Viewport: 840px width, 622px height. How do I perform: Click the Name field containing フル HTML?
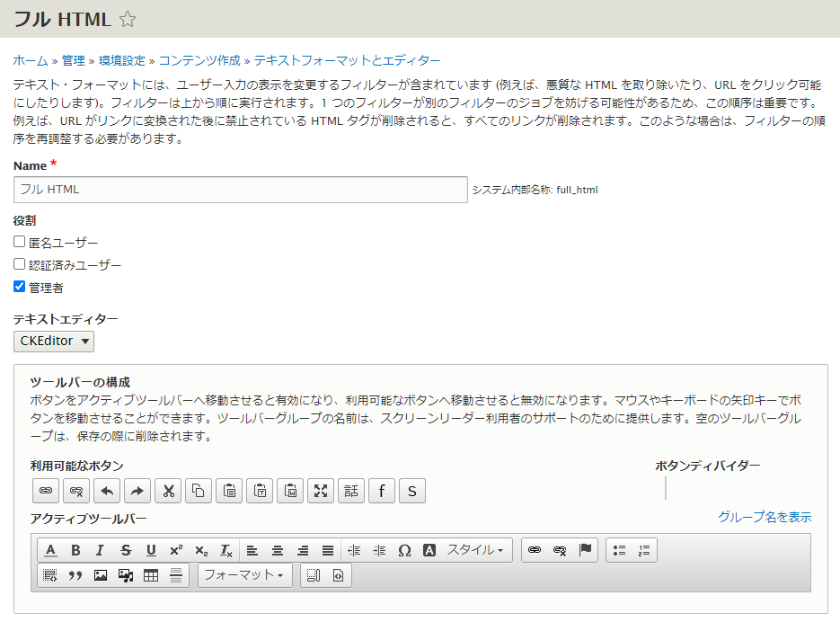(x=241, y=190)
